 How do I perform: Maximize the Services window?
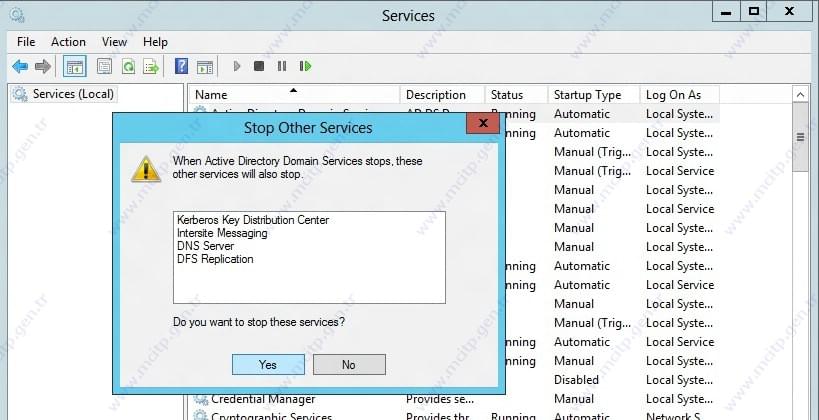(x=754, y=11)
